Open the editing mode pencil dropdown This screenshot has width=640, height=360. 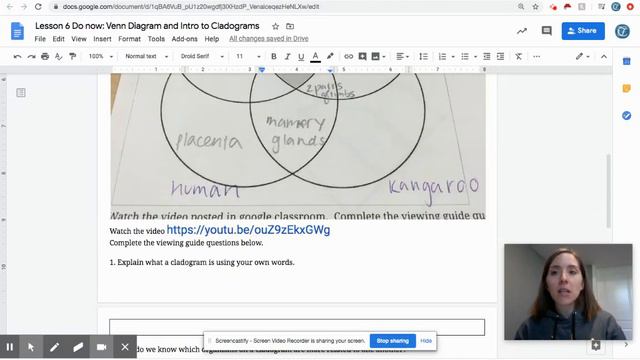[582, 57]
